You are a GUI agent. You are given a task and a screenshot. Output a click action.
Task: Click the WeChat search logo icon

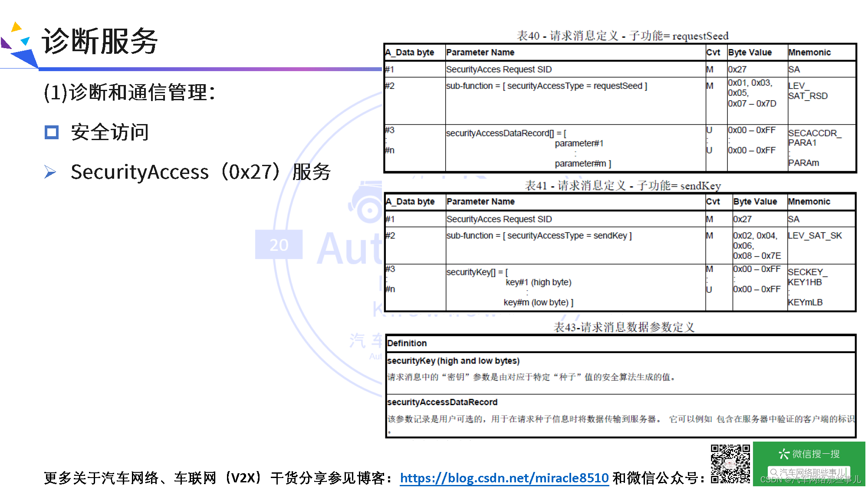[x=783, y=454]
